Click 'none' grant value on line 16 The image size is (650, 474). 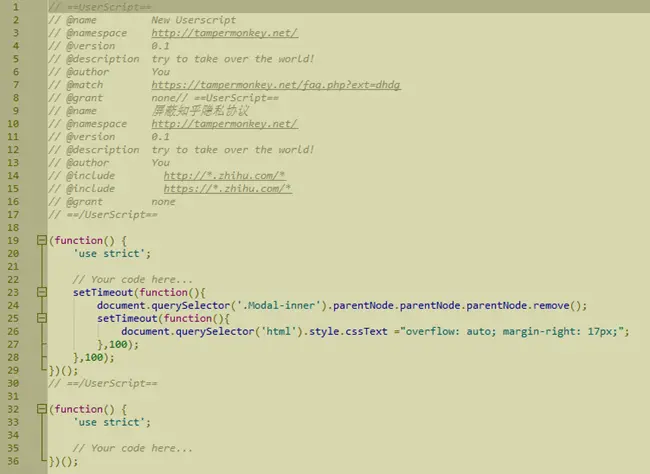[163, 202]
